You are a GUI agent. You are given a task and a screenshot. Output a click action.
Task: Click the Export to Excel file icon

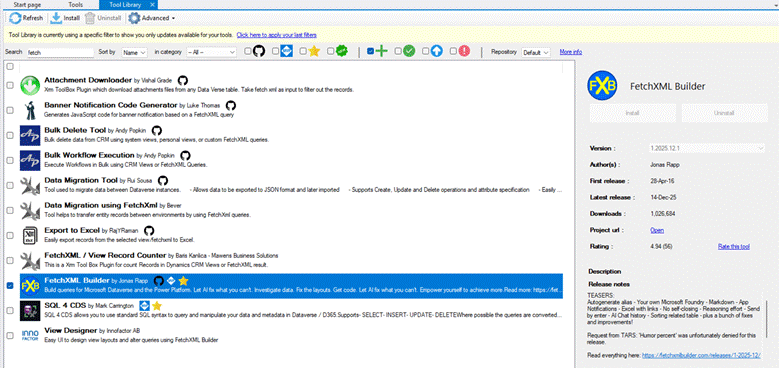(30, 235)
